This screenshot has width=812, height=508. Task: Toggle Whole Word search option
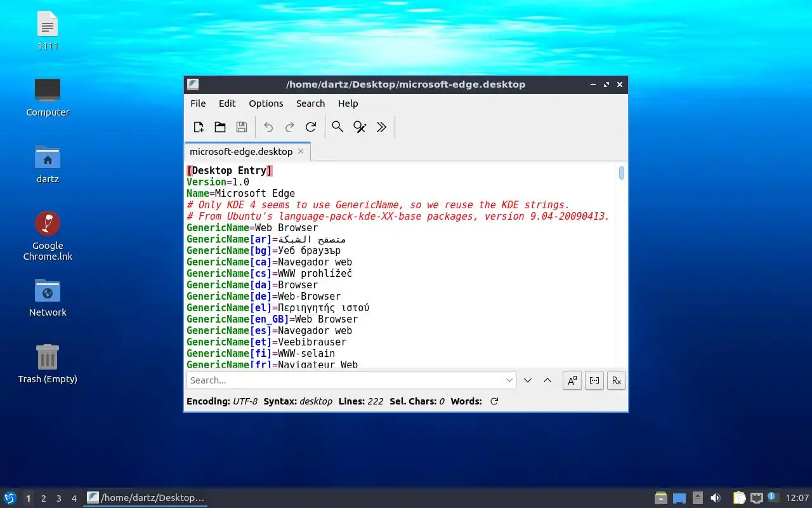594,380
